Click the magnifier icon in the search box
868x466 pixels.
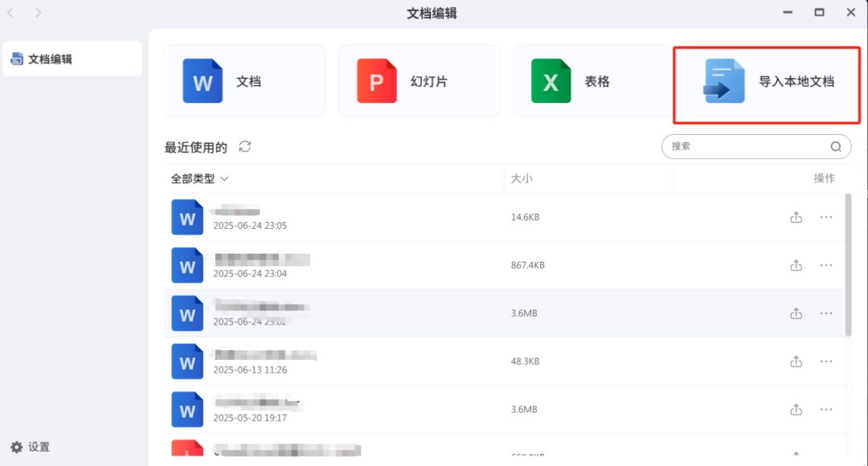click(x=836, y=146)
